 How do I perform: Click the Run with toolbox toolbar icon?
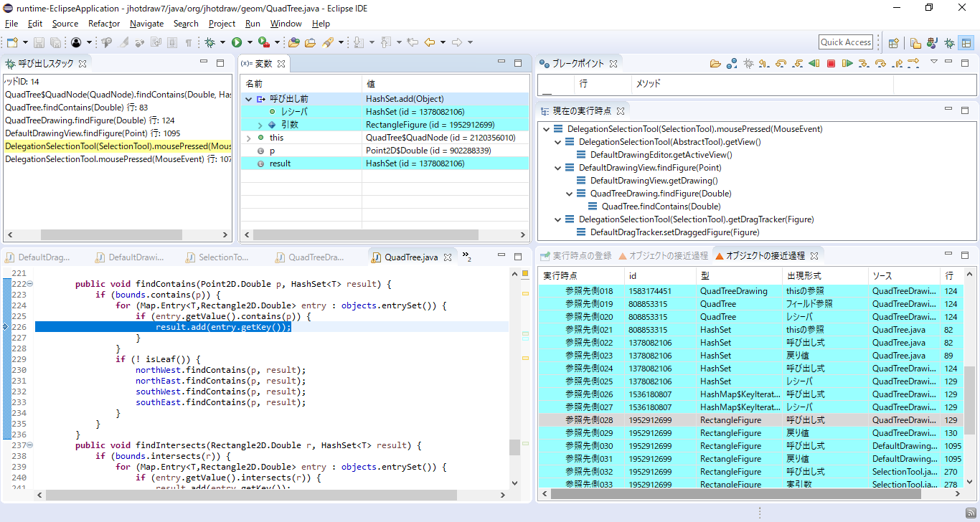[x=264, y=43]
